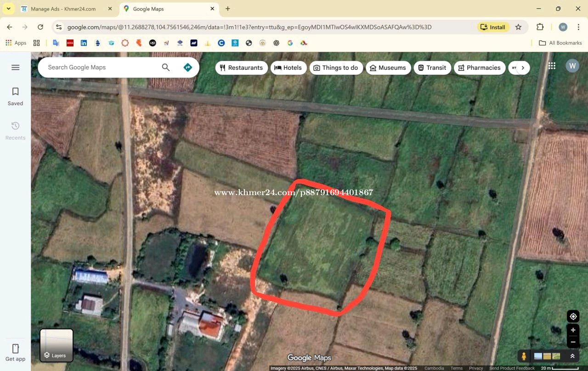Switch to Manage Ads - Khmer24.com tab
Viewport: 588px width, 371px height.
coord(63,9)
